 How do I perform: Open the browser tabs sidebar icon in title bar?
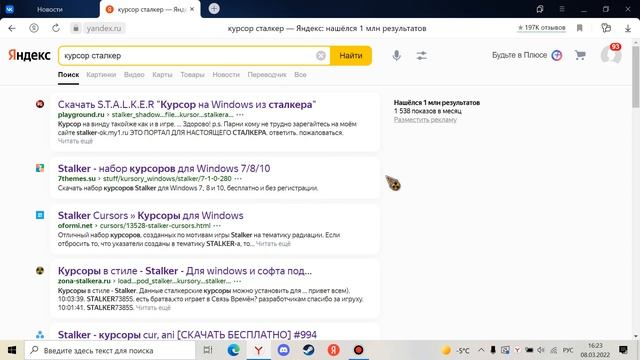[x=540, y=9]
